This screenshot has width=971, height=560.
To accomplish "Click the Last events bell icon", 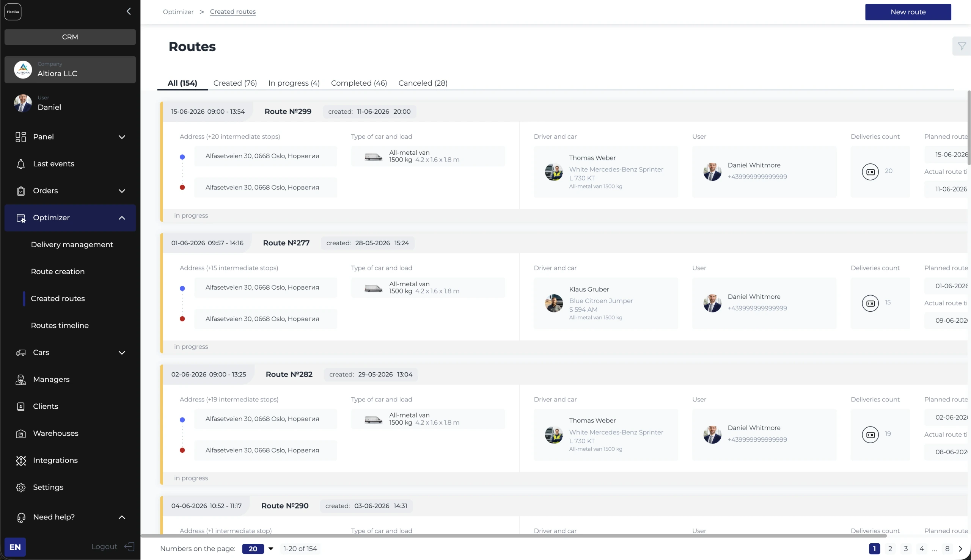I will tap(21, 164).
